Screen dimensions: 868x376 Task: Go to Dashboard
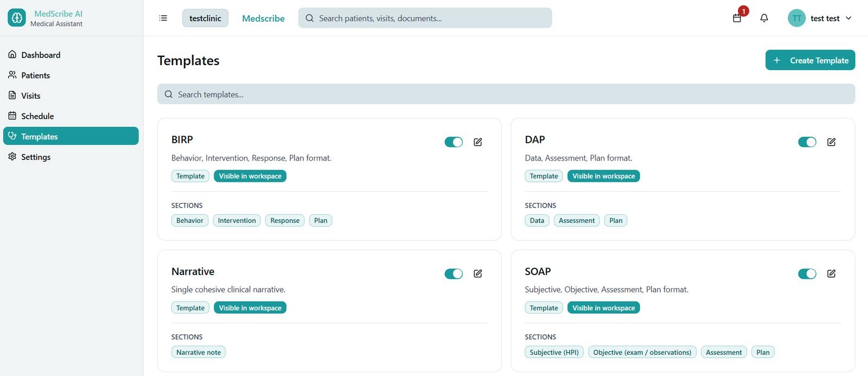click(71, 55)
